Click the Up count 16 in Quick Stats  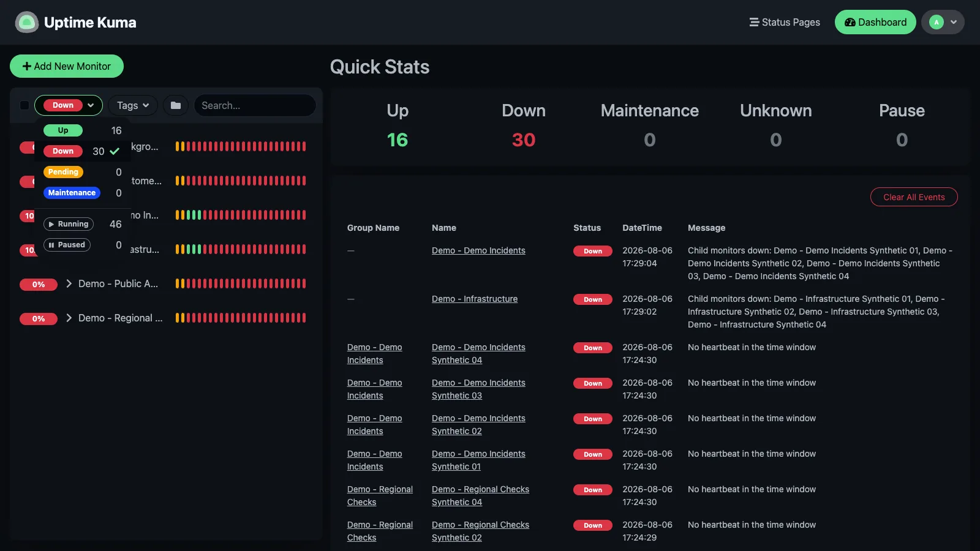[x=398, y=140]
